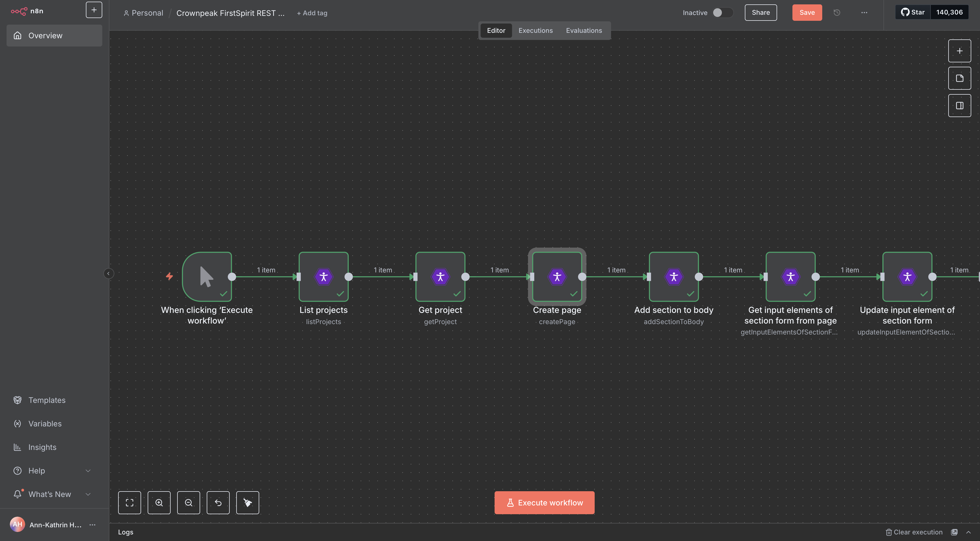The height and width of the screenshot is (541, 980).
Task: Toggle the Inactive workflow switch
Action: click(722, 13)
